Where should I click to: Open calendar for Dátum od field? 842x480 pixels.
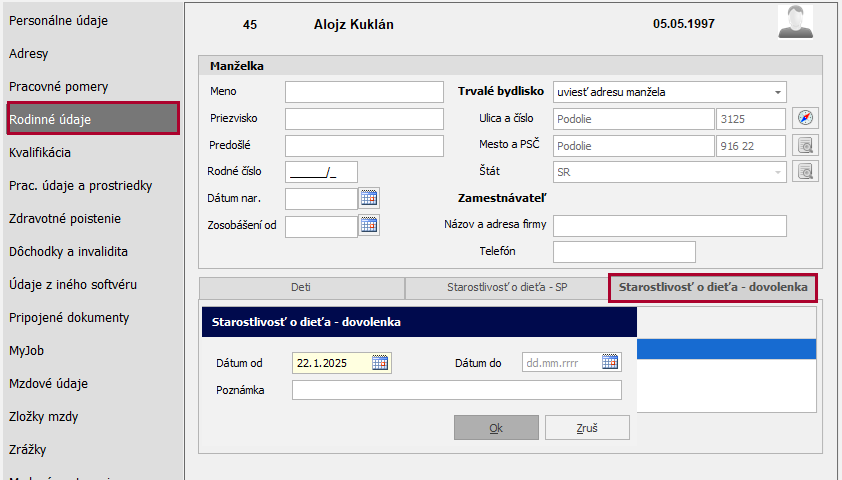pyautogui.click(x=380, y=362)
